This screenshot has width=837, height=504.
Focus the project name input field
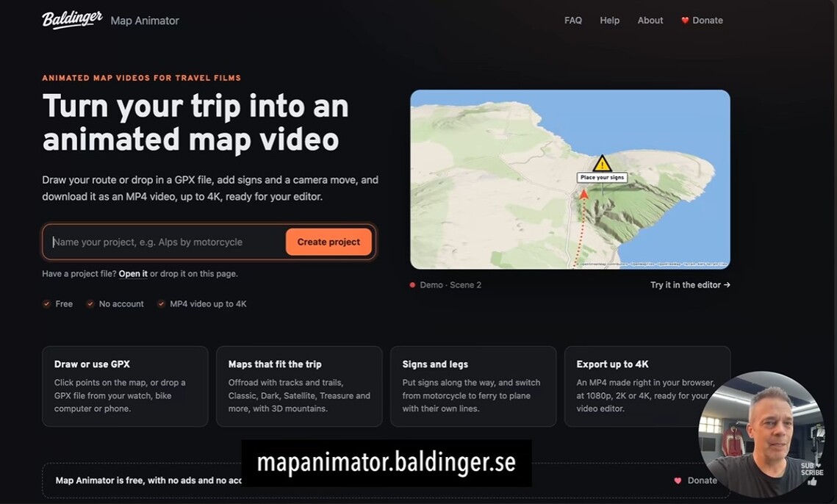click(x=165, y=242)
